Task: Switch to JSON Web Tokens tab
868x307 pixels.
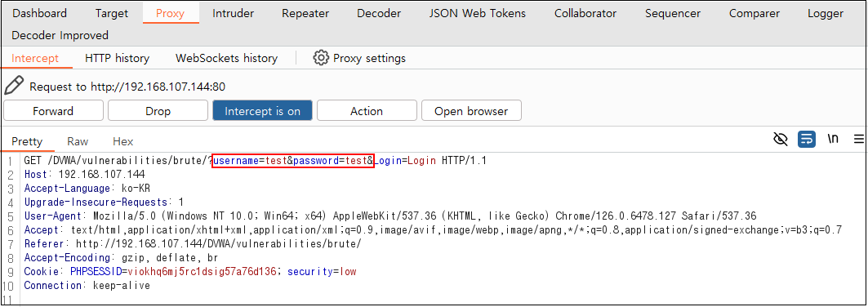Action: 477,13
